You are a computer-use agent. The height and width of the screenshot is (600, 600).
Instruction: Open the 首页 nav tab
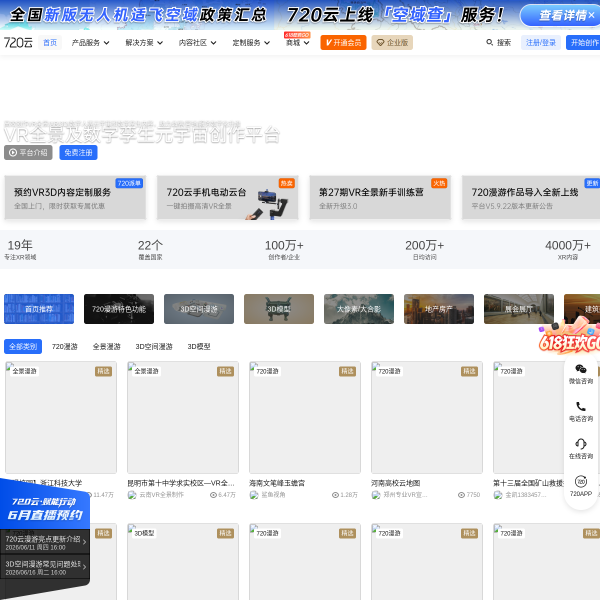coord(50,42)
